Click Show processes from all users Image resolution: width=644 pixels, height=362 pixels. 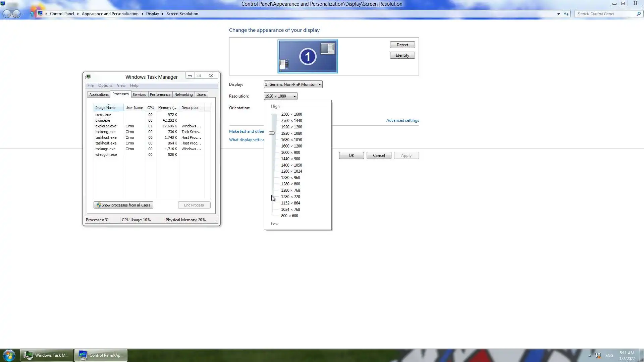click(123, 205)
